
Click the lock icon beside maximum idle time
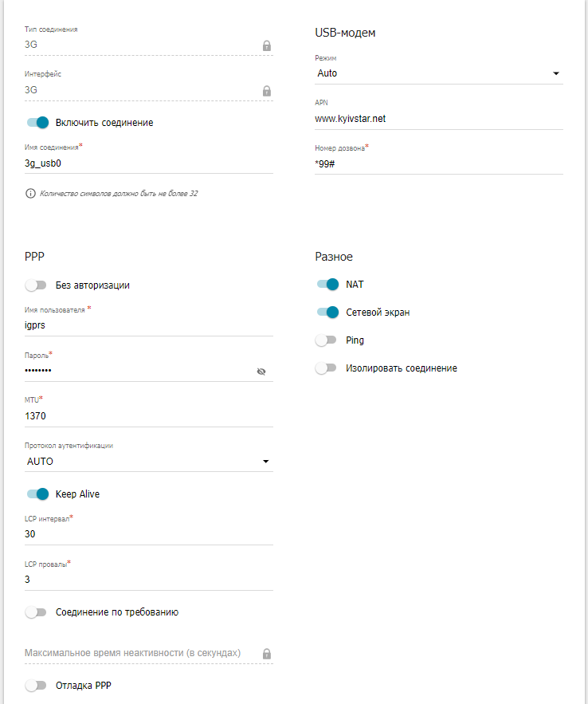tap(267, 653)
